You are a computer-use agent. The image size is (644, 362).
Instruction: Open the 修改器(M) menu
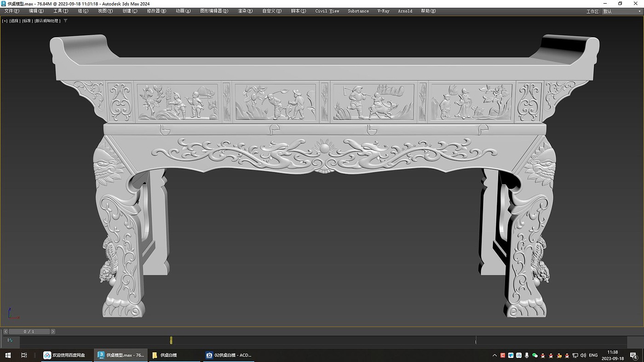pyautogui.click(x=156, y=11)
